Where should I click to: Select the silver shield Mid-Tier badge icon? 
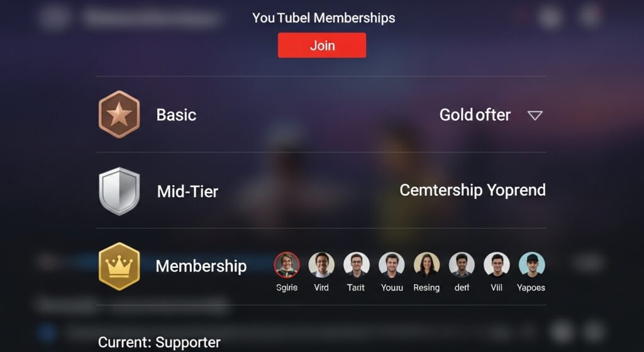point(119,191)
